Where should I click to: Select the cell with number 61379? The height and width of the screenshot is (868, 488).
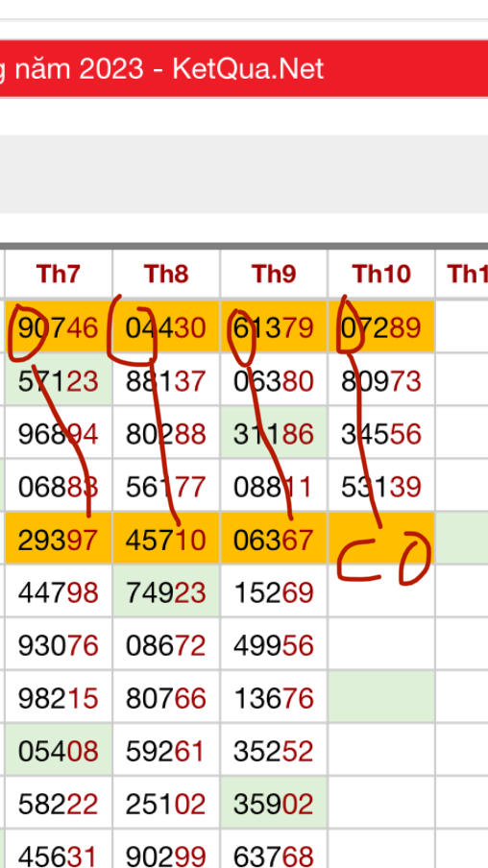tap(274, 327)
